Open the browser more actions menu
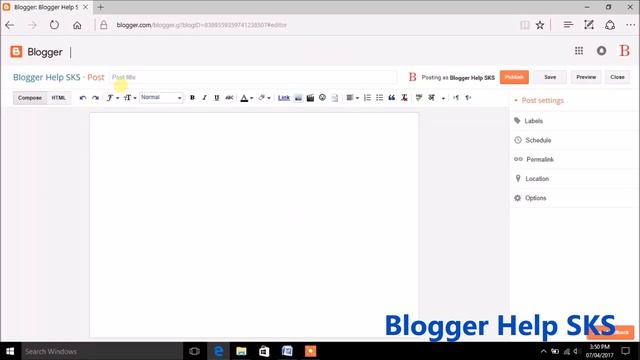The height and width of the screenshot is (360, 640). click(x=630, y=25)
